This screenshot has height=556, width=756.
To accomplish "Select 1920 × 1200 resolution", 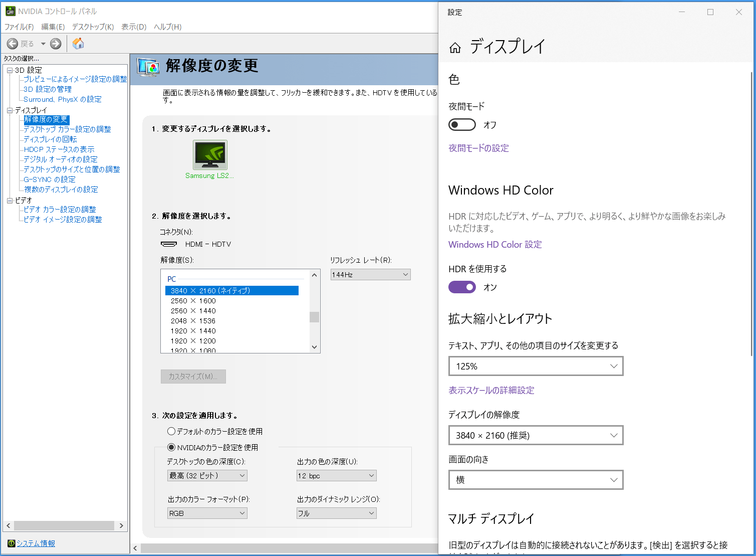I will point(193,341).
